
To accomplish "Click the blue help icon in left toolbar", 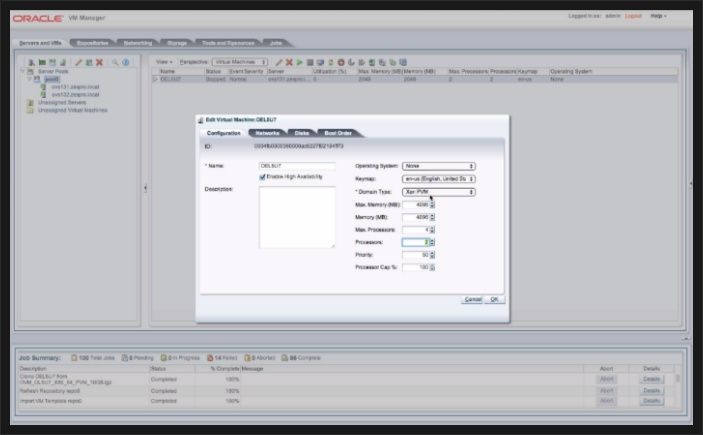I will (126, 62).
